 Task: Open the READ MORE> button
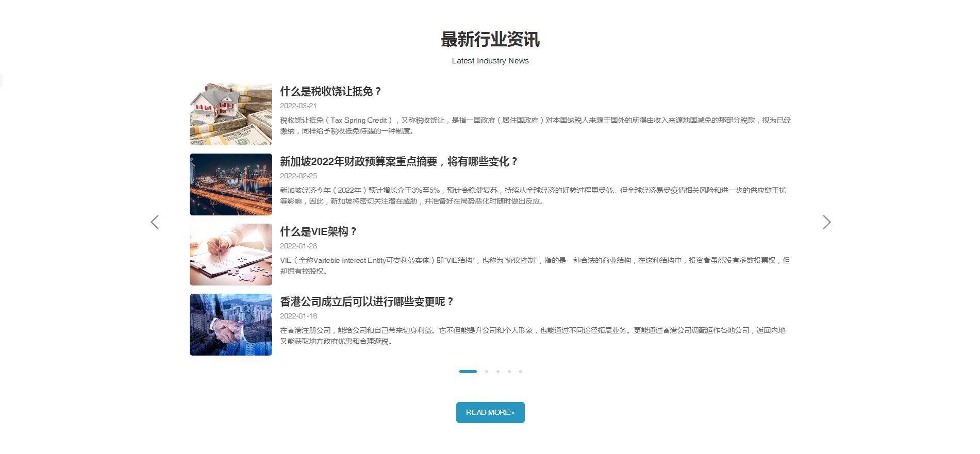pos(490,412)
